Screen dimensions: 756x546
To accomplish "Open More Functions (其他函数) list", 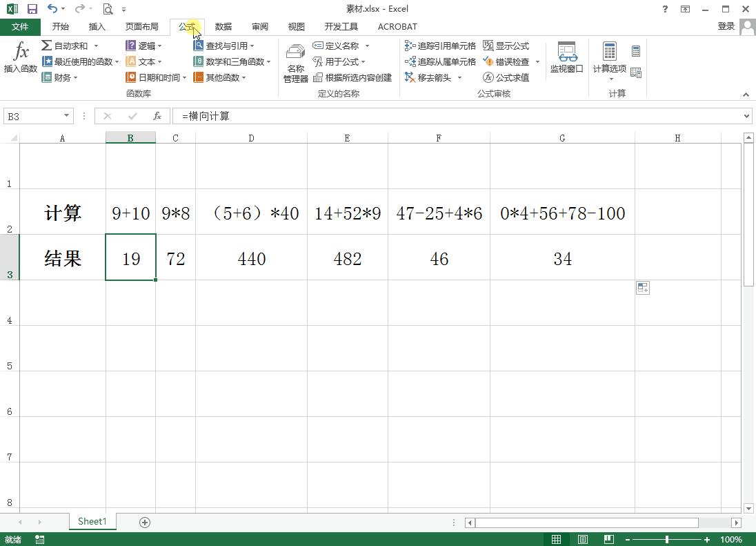I will [x=219, y=77].
